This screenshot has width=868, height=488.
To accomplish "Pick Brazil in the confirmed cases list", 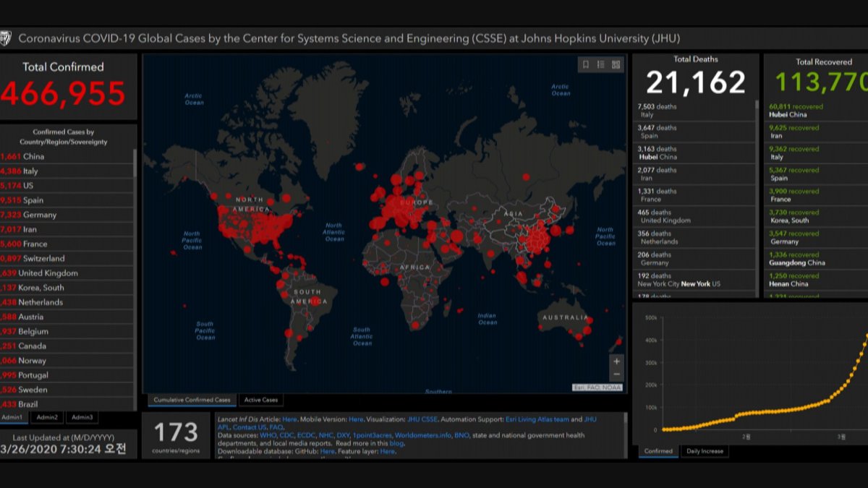I will click(x=67, y=404).
